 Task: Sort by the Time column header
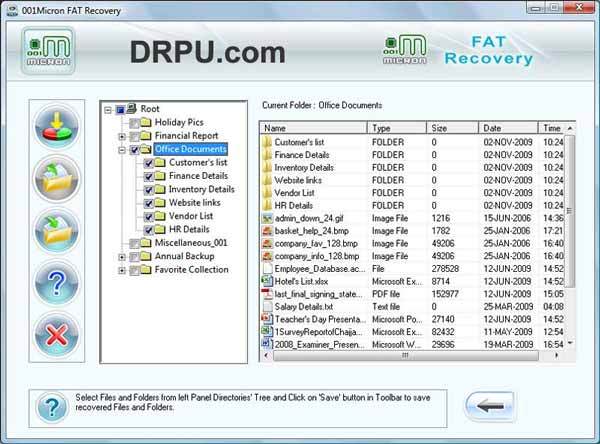pos(551,128)
